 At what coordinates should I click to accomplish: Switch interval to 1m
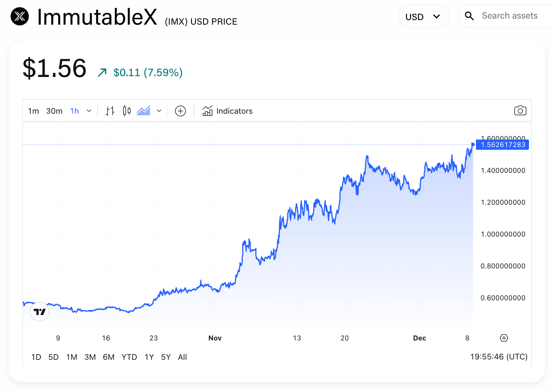[33, 111]
